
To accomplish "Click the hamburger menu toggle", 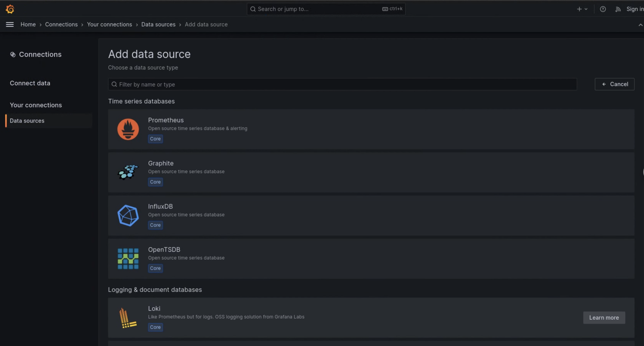I will [9, 24].
